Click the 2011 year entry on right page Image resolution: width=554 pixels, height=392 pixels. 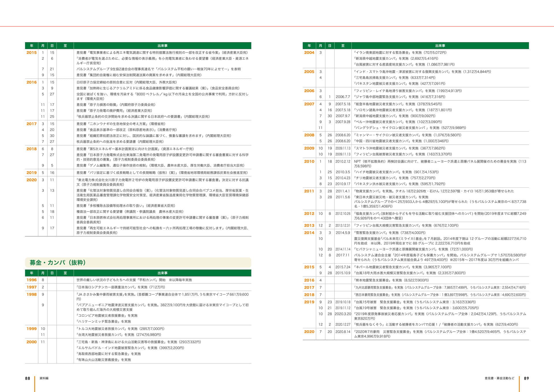tap(309, 191)
